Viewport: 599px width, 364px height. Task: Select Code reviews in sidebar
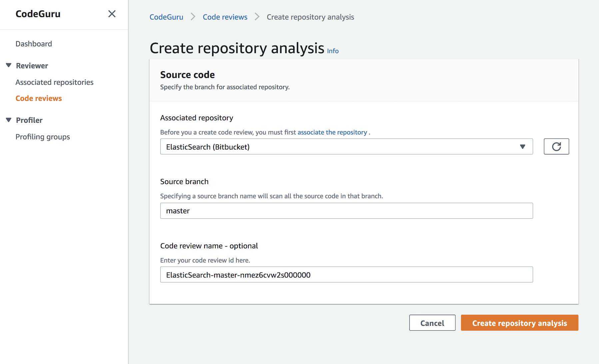pos(39,98)
